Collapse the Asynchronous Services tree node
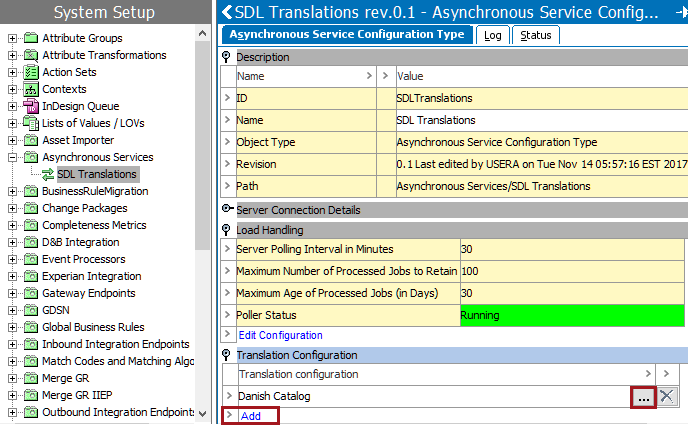The height and width of the screenshot is (425, 688). tap(12, 157)
